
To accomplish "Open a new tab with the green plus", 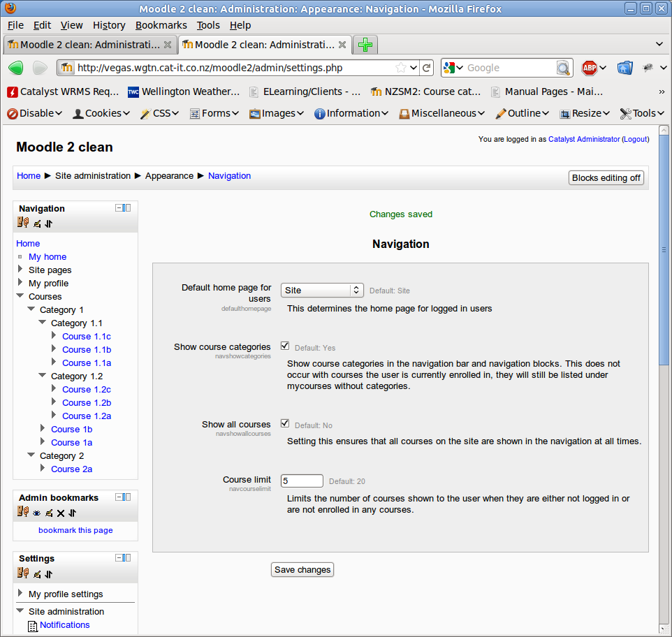I will (365, 45).
